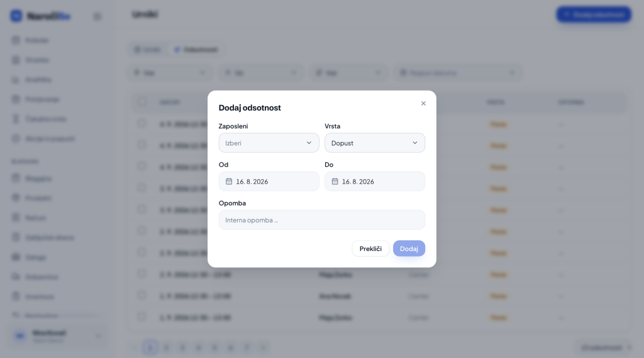Open the Zaposleni dropdown showing Izberi
Screen dimensions: 644x358
click(269, 143)
